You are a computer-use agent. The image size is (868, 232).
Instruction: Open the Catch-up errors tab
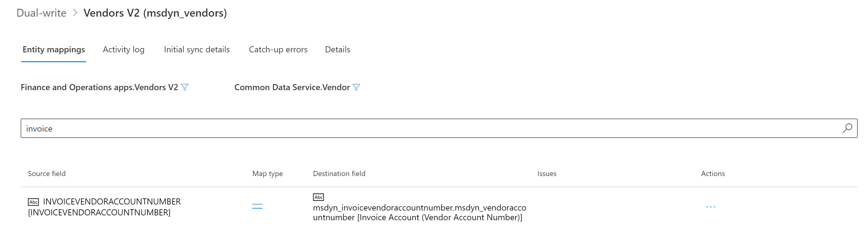[x=278, y=49]
